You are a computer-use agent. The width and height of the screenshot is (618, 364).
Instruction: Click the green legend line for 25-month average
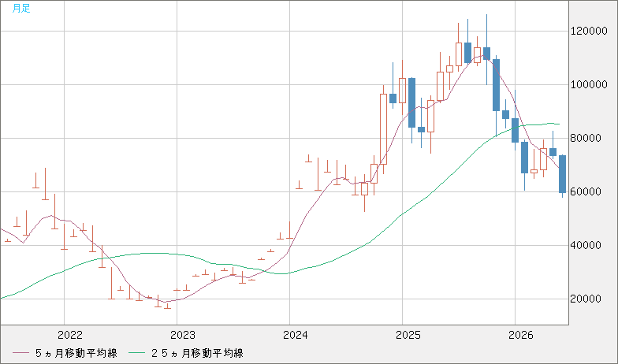click(x=137, y=353)
